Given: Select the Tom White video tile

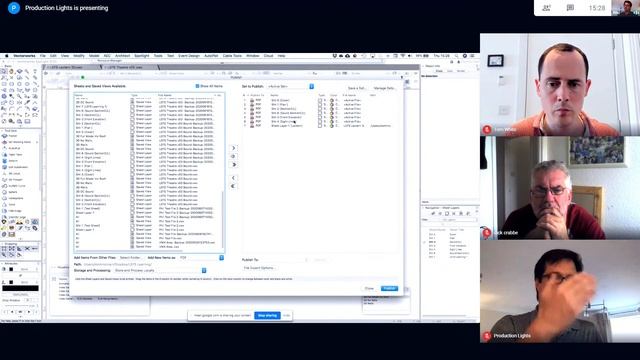Looking at the screenshot, I should [560, 84].
